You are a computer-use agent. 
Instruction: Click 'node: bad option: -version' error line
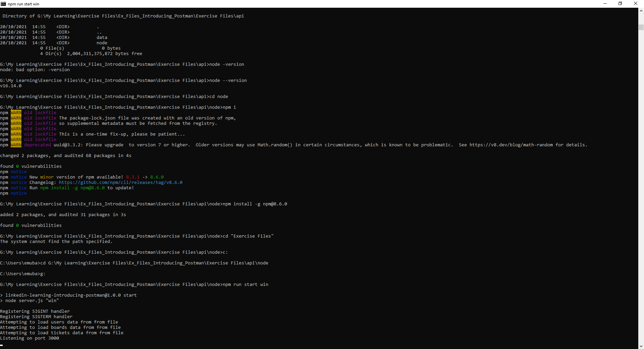pos(35,70)
